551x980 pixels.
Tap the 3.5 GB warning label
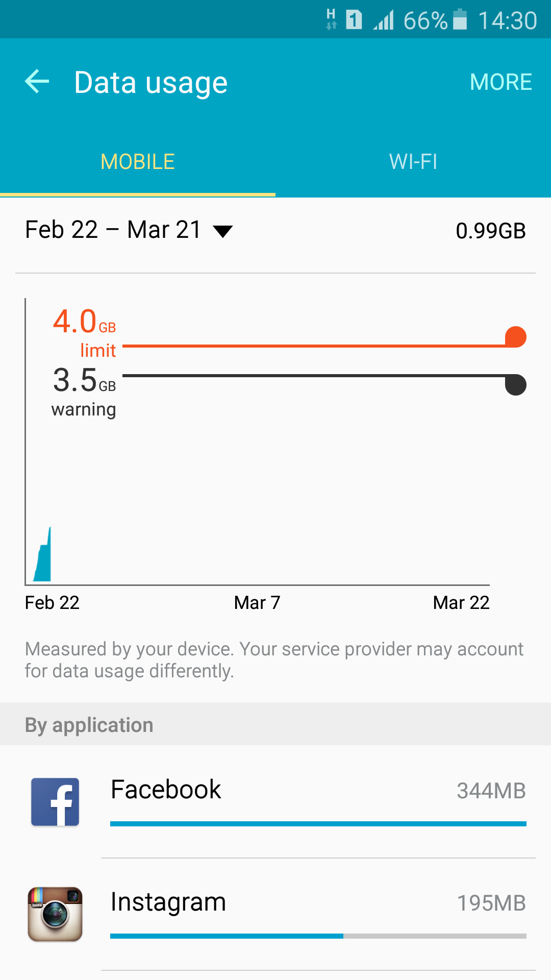(x=85, y=391)
